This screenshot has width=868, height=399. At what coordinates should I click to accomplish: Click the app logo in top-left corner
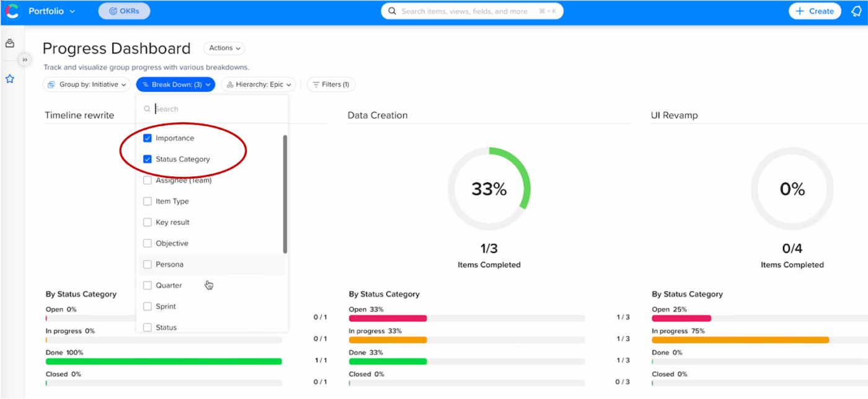12,11
